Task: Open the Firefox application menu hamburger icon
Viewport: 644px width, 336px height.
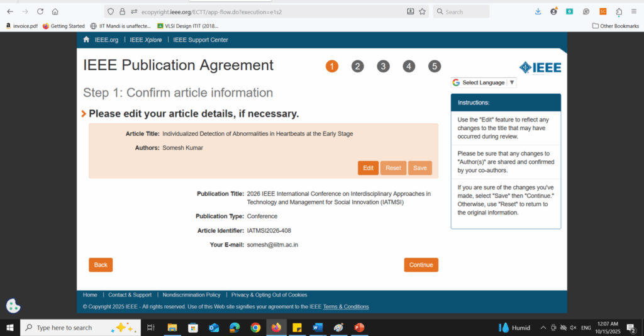Action: point(633,11)
